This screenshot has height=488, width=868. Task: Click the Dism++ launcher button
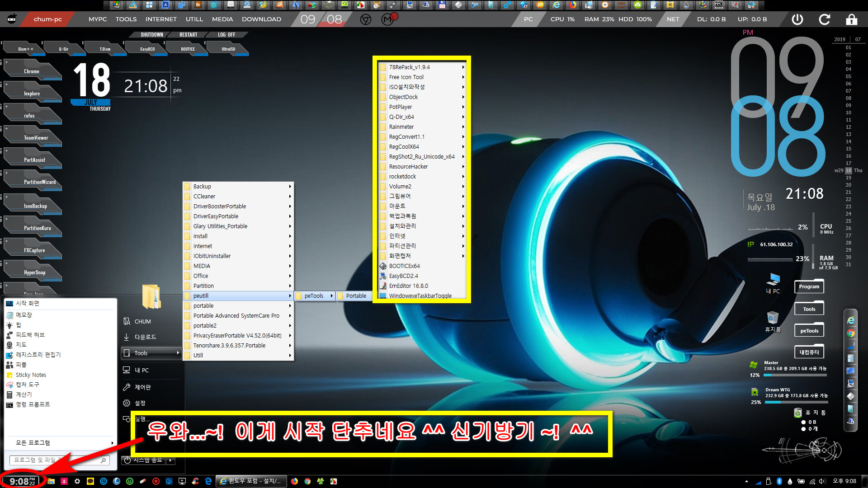pos(25,48)
